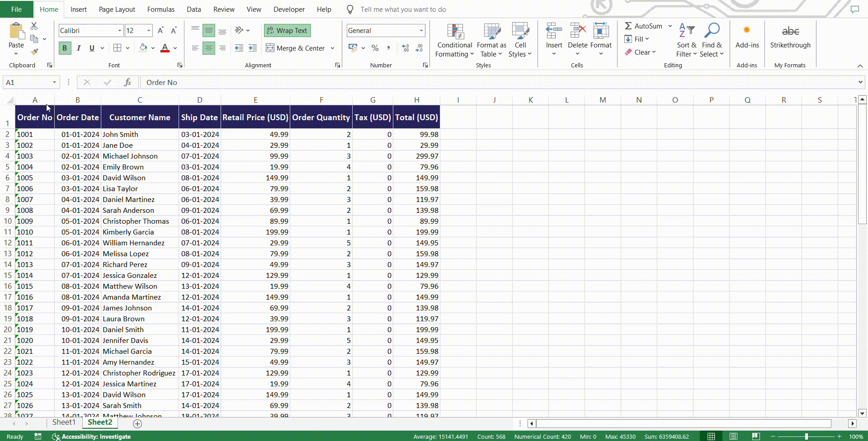Adjust the zoom slider handle
Screen dimensions: 868x441
click(806, 436)
